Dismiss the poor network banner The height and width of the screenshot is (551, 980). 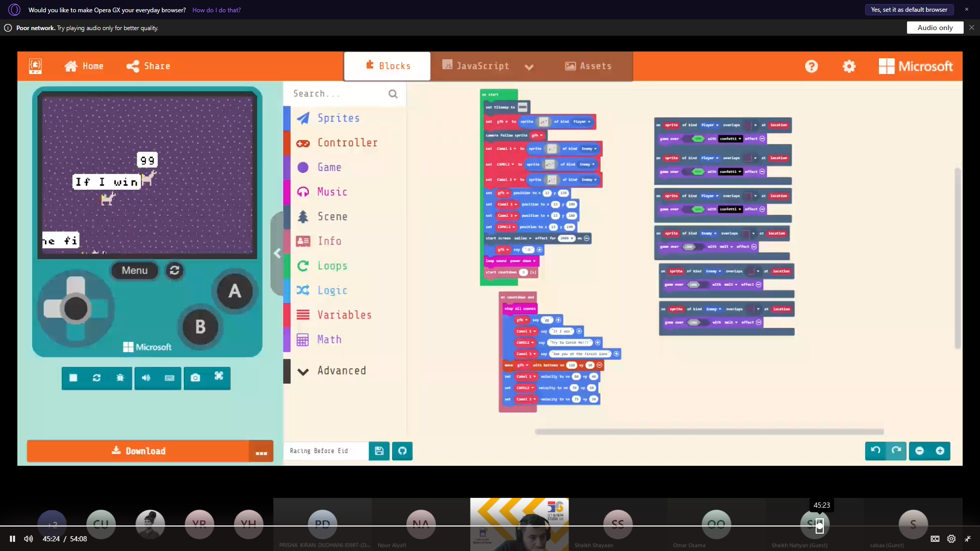tap(972, 28)
